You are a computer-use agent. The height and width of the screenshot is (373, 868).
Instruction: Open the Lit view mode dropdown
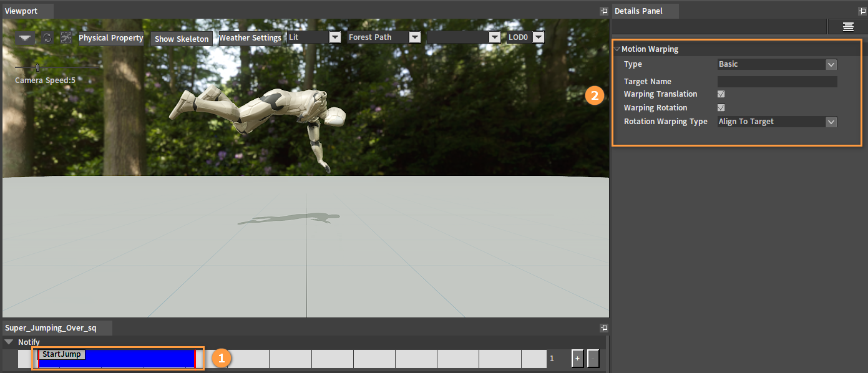point(314,37)
